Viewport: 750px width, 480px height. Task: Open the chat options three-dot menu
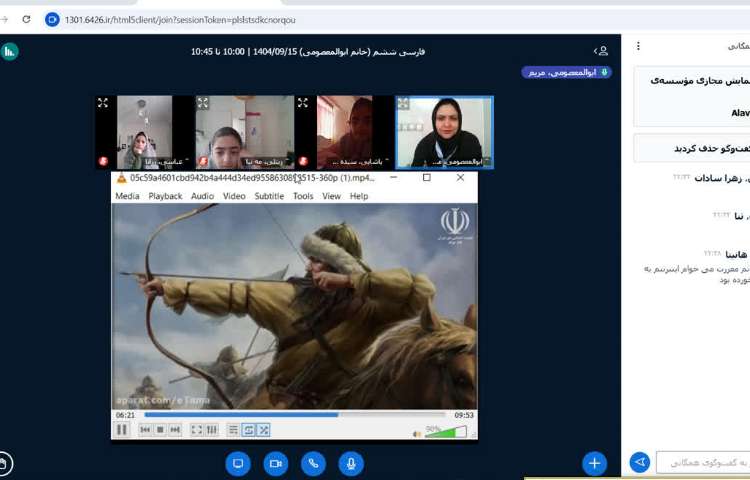pos(639,46)
